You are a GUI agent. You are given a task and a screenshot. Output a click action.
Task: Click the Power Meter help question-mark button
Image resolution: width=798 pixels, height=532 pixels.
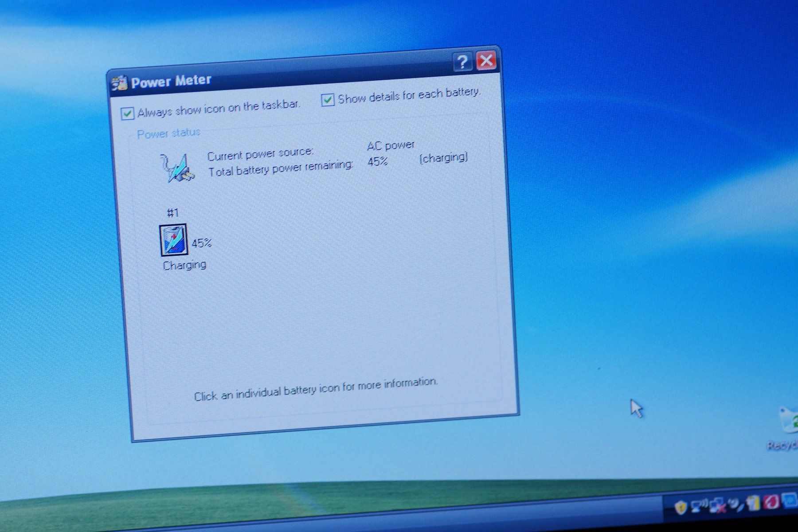[x=462, y=62]
